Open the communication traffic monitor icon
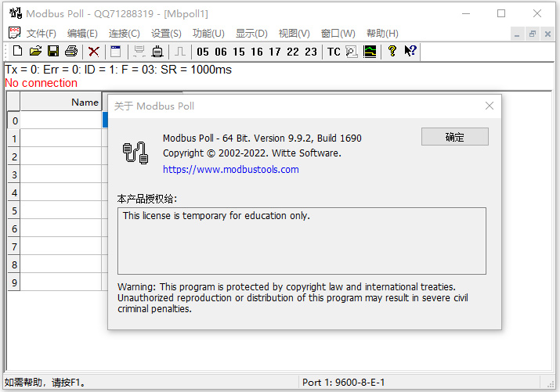 point(352,52)
